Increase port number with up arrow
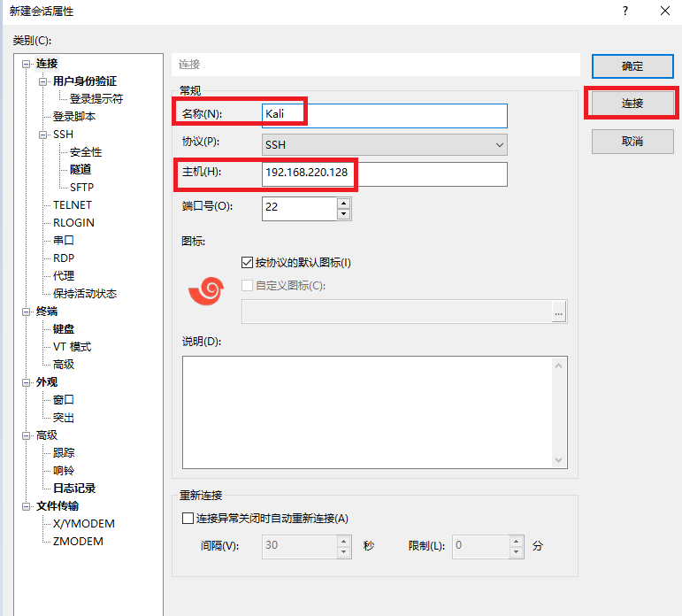 (344, 203)
